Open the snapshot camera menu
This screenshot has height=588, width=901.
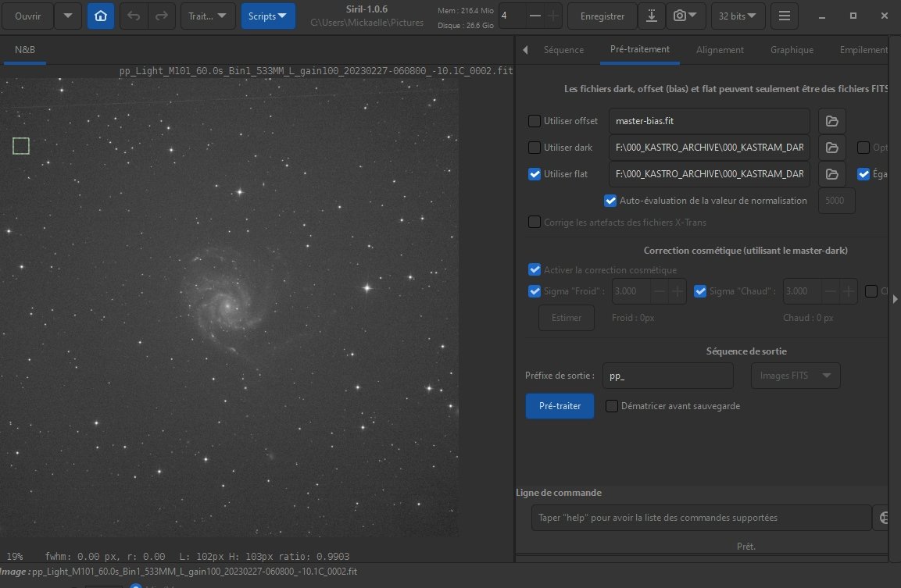tap(685, 16)
